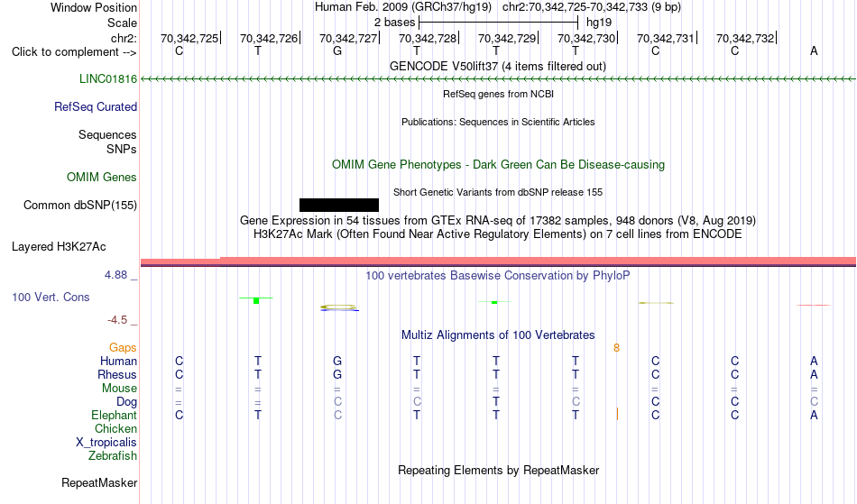Click the OMIM Gene Phenotypes track title
857x504 pixels.
pos(499,164)
